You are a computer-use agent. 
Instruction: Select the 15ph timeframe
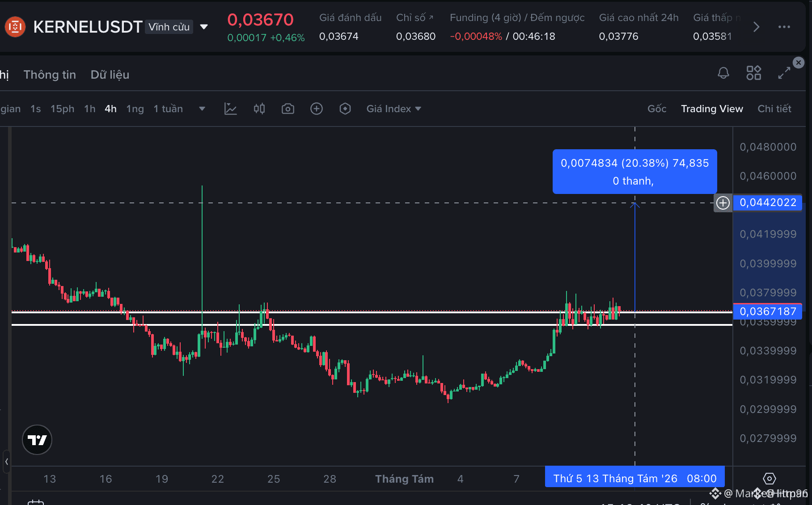tap(63, 109)
